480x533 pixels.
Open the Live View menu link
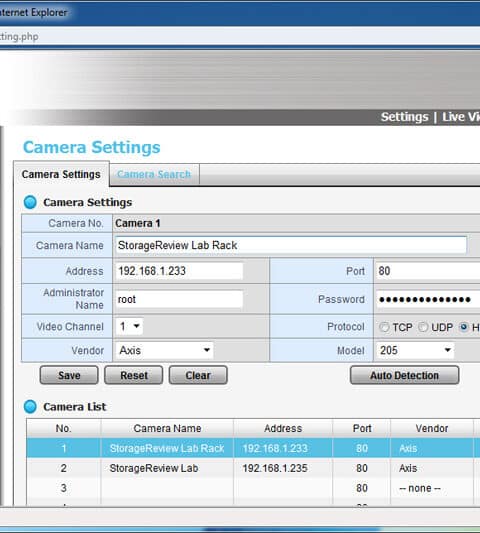click(461, 117)
